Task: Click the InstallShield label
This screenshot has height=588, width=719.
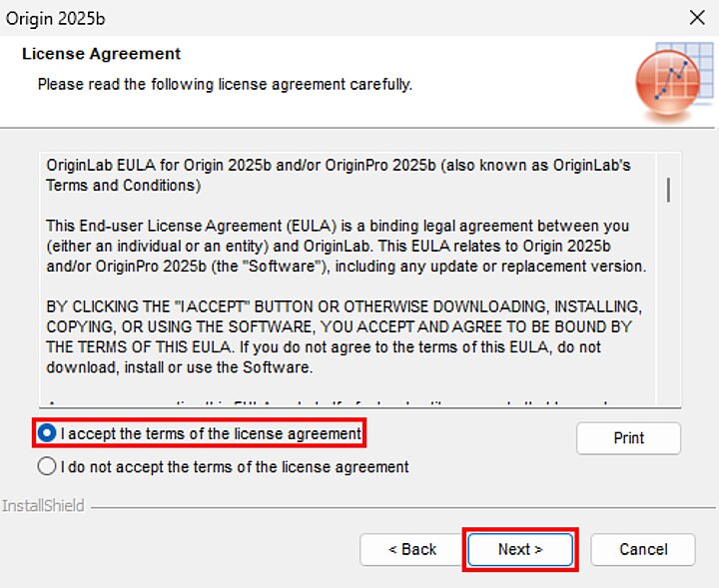Action: tap(43, 506)
